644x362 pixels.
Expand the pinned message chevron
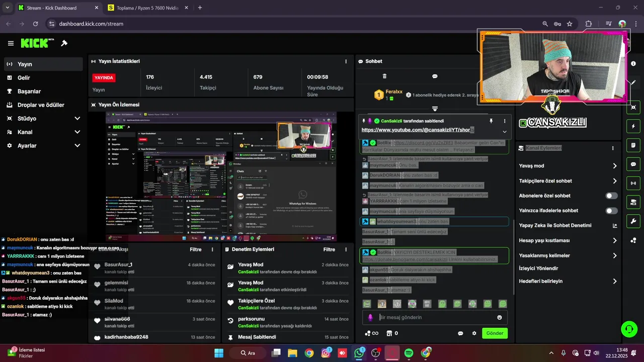pos(505,132)
